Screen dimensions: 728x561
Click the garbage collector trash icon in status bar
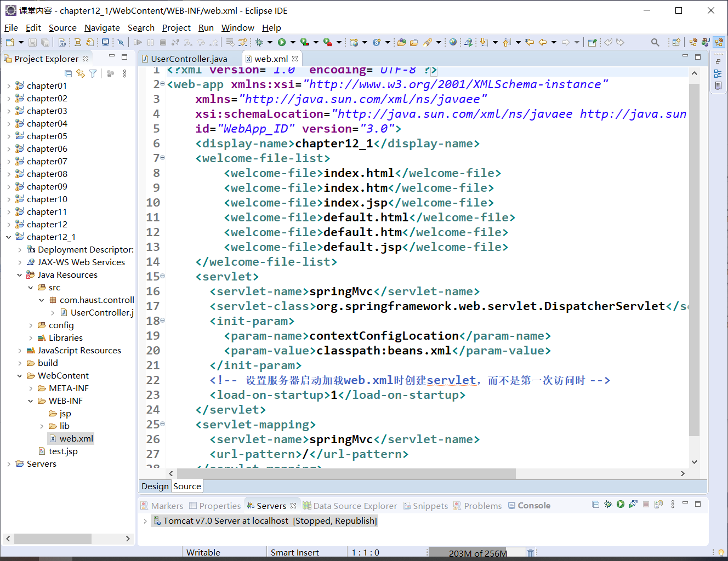[531, 553]
